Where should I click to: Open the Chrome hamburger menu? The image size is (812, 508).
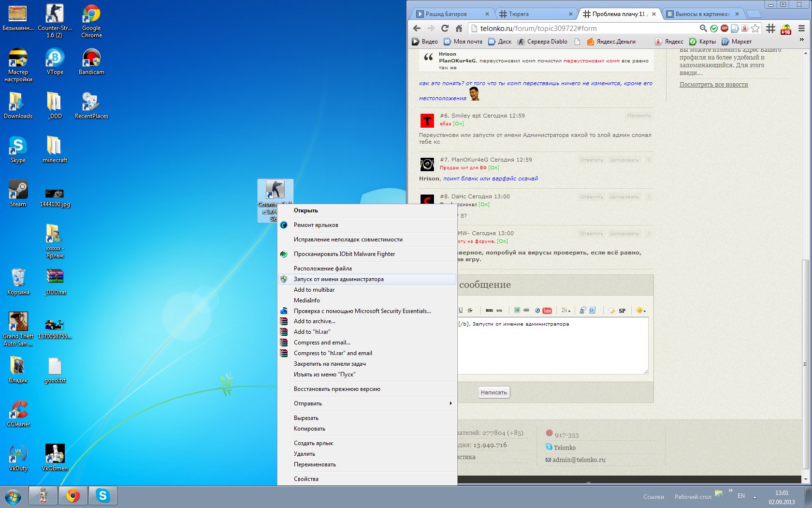(801, 29)
